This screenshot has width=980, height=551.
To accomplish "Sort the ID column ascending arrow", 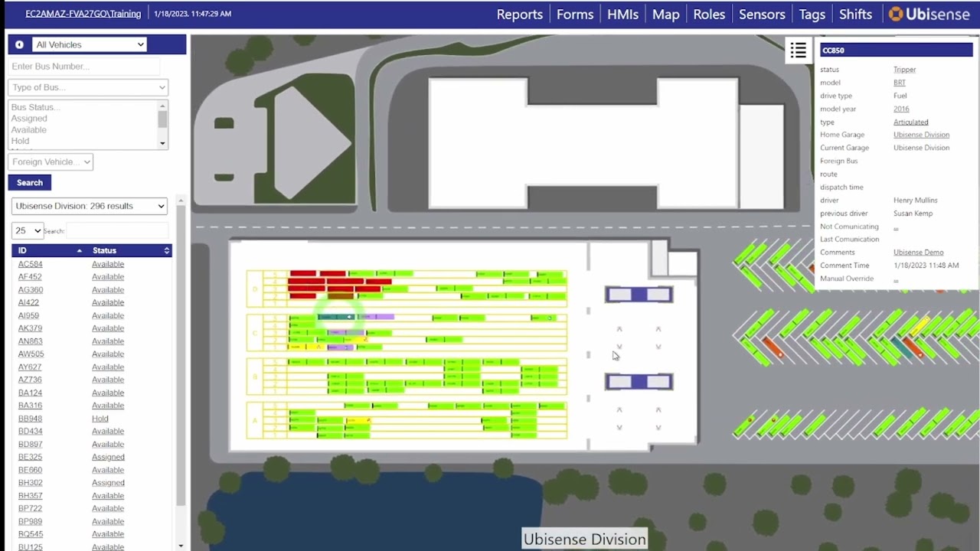I will point(79,251).
